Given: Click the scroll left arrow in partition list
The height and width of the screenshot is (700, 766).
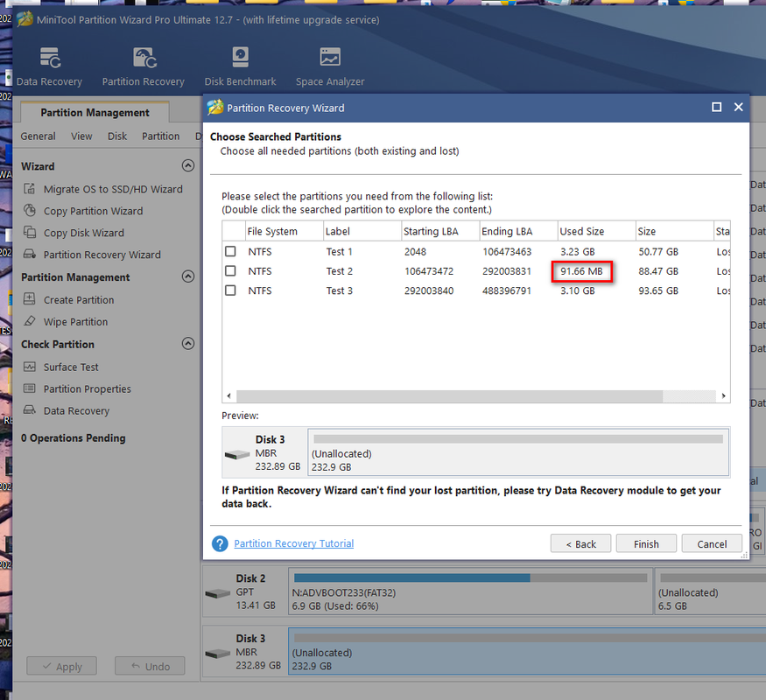Looking at the screenshot, I should pos(229,395).
